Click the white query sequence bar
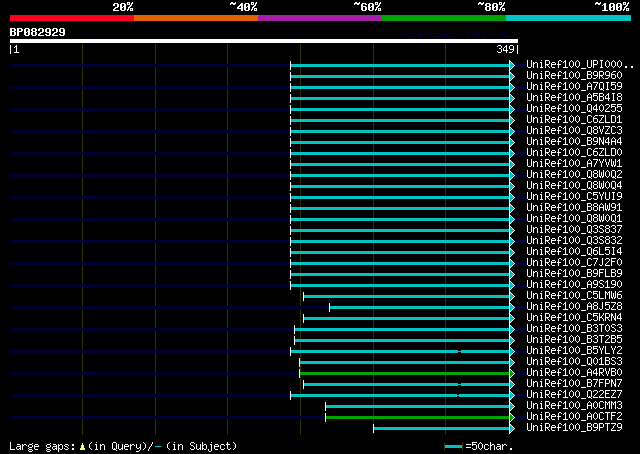 [x=264, y=41]
